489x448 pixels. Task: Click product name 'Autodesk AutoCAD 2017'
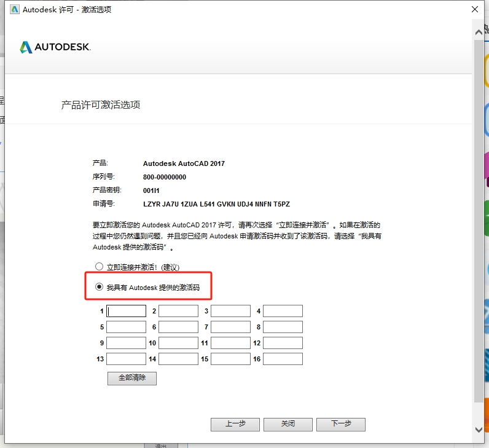coord(184,163)
